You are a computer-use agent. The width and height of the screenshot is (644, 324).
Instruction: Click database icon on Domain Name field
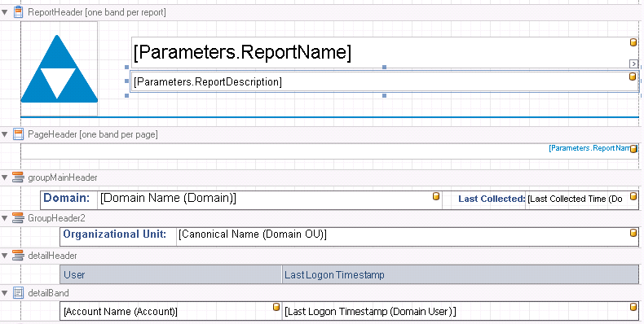(x=436, y=196)
